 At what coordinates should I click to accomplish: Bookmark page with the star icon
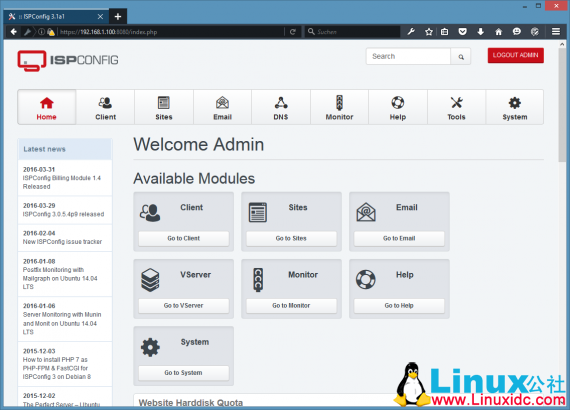click(429, 32)
